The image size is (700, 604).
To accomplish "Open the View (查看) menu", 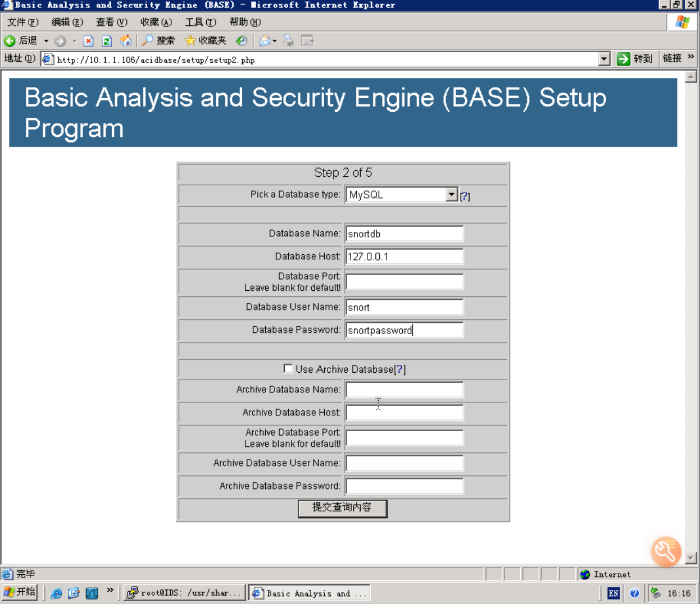I will [x=111, y=22].
